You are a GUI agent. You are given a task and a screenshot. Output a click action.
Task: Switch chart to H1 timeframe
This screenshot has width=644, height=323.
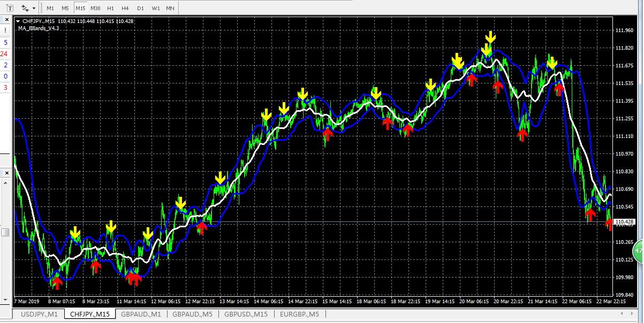pyautogui.click(x=110, y=9)
